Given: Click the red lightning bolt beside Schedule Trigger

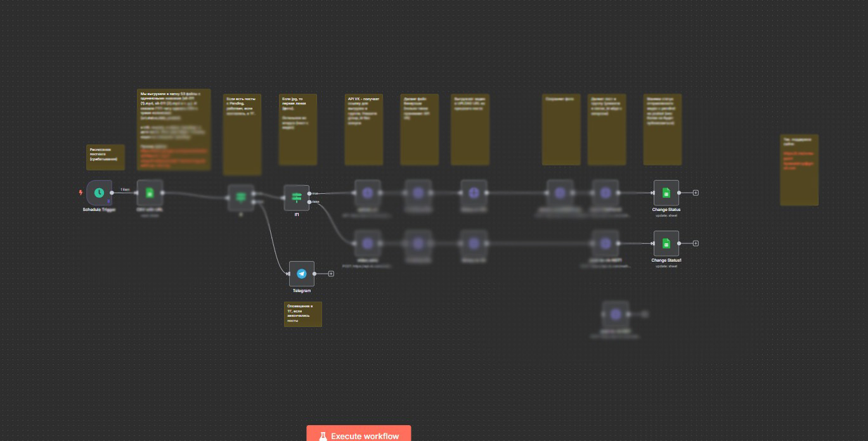Looking at the screenshot, I should tap(81, 193).
